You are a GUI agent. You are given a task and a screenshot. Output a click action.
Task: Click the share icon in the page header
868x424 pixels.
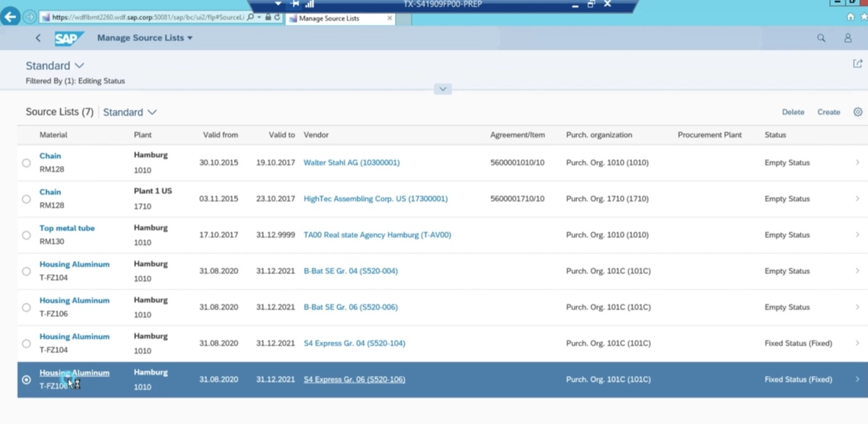[858, 63]
